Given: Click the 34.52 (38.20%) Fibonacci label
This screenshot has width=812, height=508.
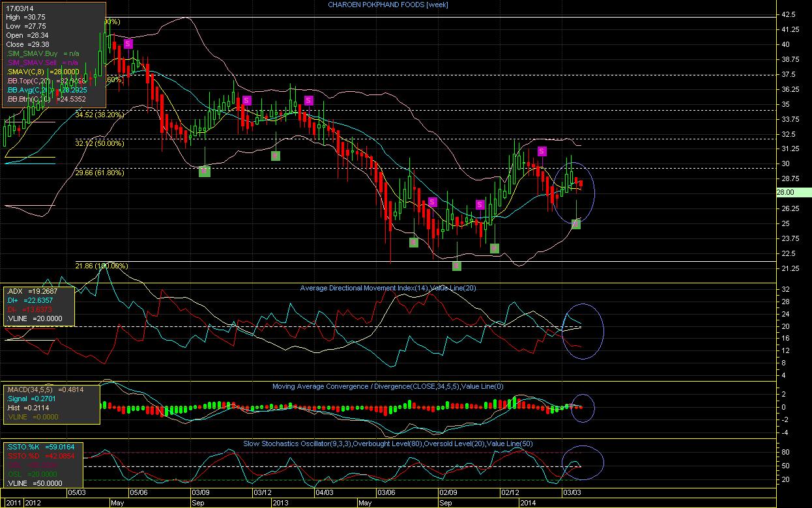Looking at the screenshot, I should pos(100,114).
